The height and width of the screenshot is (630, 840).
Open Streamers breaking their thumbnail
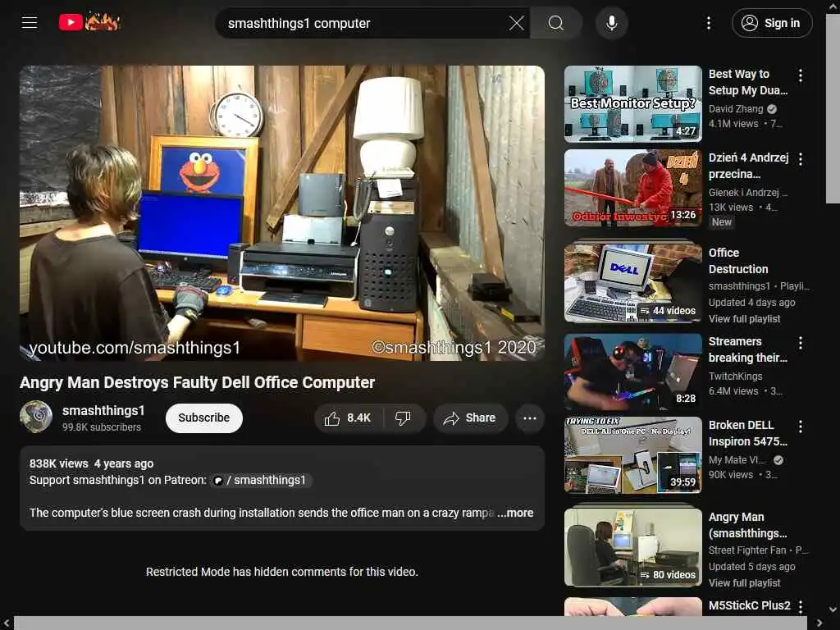click(632, 372)
